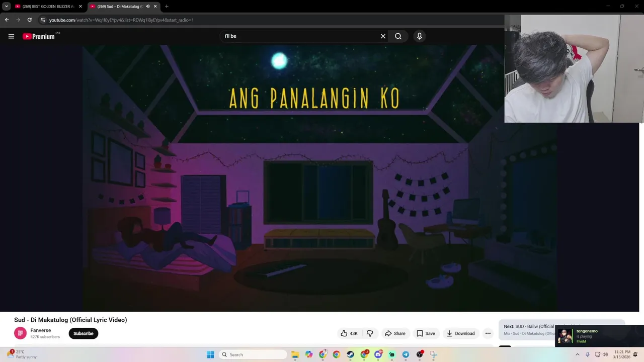
Task: Run the YouTube search with magnifier icon
Action: coord(398,36)
